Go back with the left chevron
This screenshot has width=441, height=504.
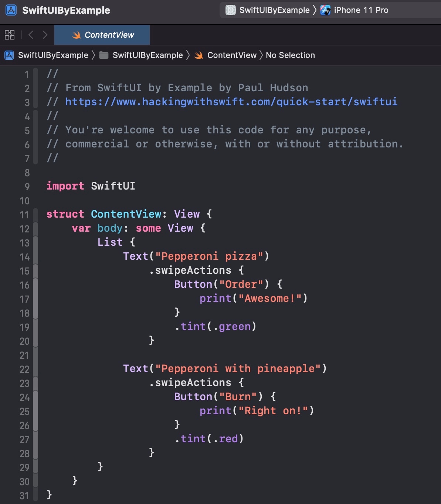[x=31, y=35]
